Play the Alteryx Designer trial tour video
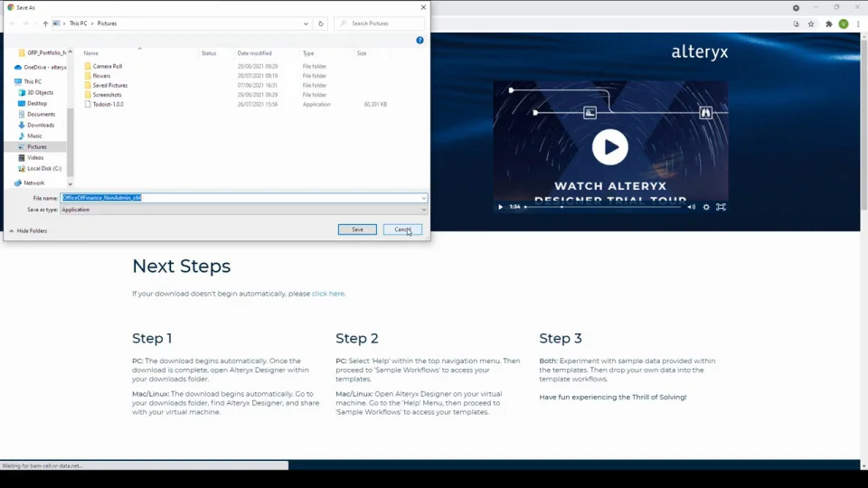This screenshot has height=488, width=868. [610, 146]
